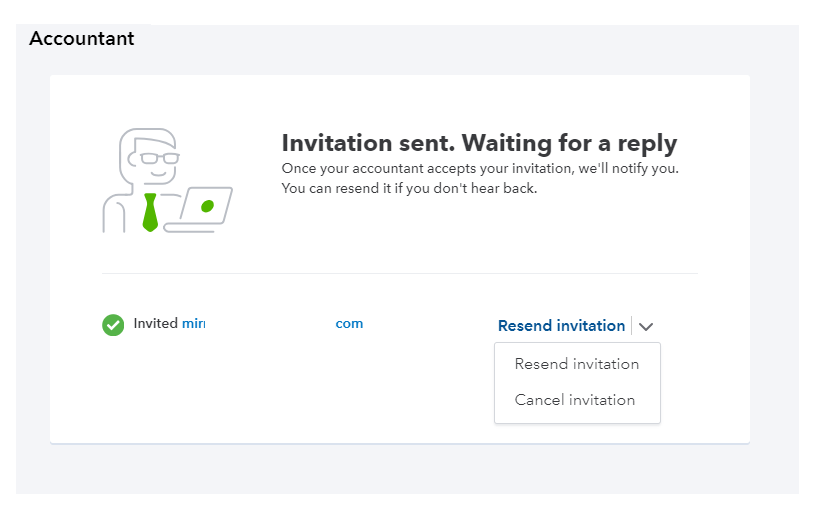Click the laptop in the accountant illustration

203,208
